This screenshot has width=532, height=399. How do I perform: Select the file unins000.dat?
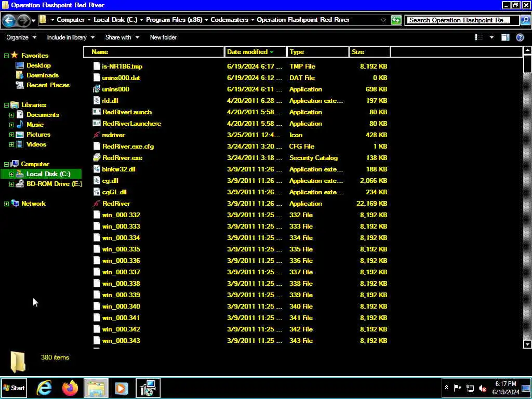[121, 78]
